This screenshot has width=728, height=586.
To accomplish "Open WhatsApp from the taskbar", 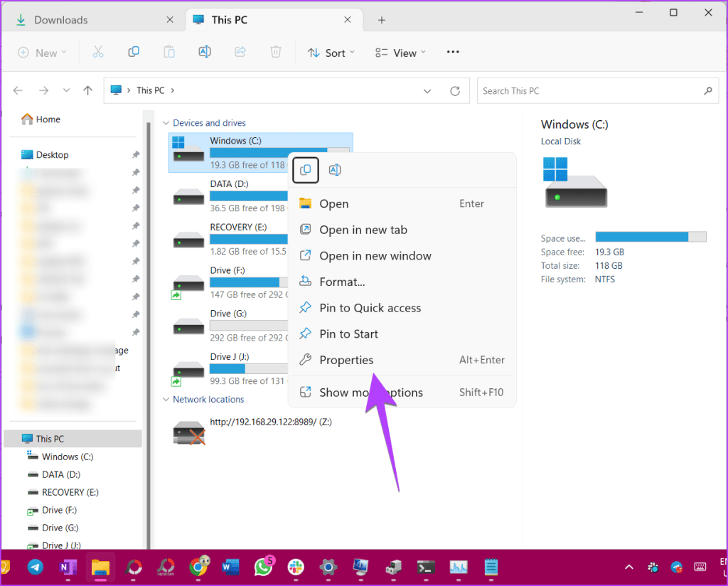I will pyautogui.click(x=264, y=567).
